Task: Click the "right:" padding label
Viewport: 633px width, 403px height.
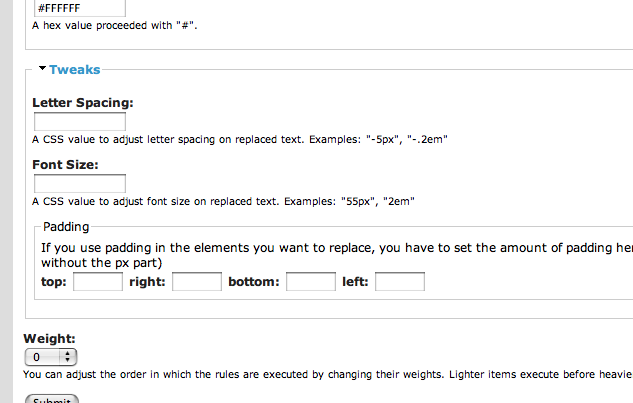Action: click(147, 282)
